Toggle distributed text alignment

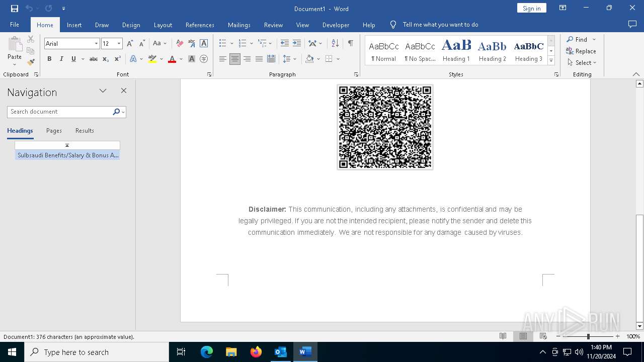(271, 59)
